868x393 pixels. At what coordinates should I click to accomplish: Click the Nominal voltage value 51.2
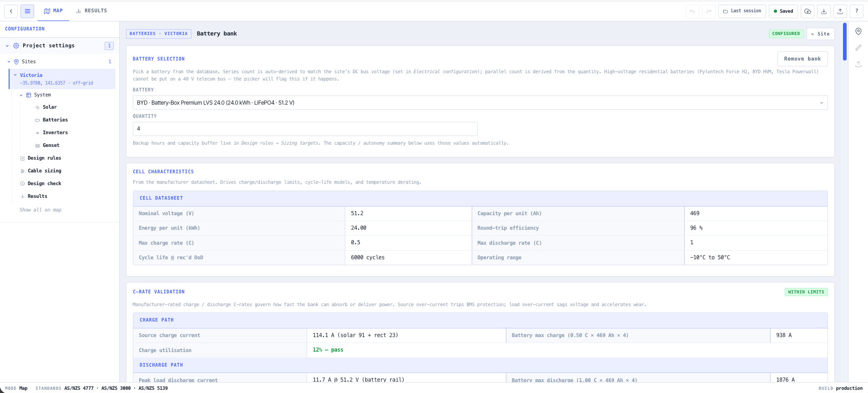pyautogui.click(x=357, y=213)
